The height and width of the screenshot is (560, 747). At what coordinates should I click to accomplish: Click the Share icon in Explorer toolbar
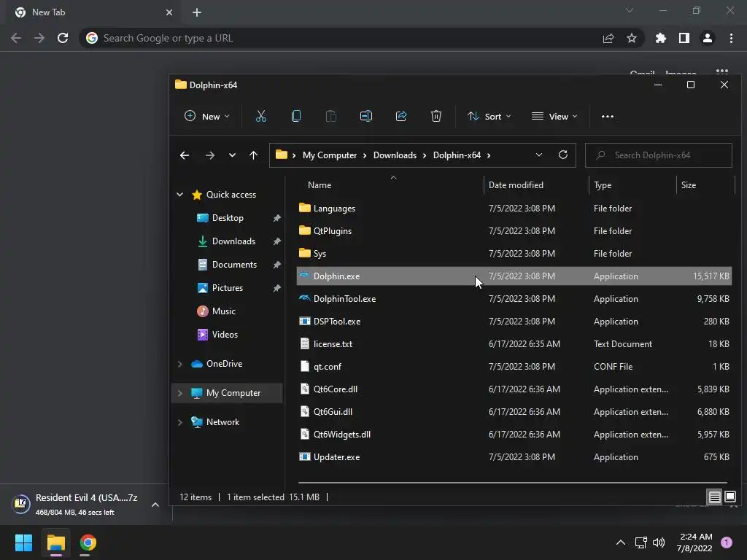[x=401, y=116]
